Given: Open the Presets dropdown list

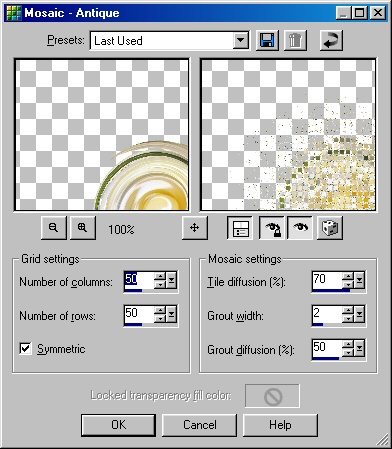Looking at the screenshot, I should click(240, 41).
